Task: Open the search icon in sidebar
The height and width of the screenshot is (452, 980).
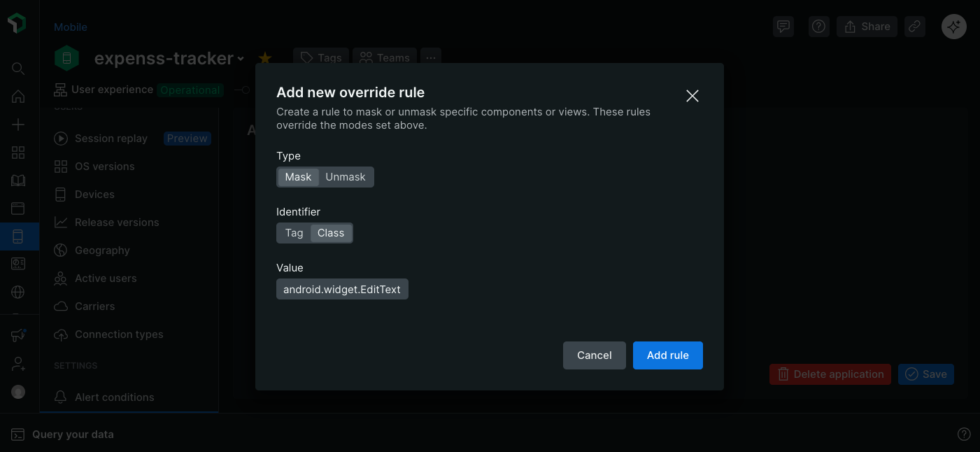Action: (18, 69)
